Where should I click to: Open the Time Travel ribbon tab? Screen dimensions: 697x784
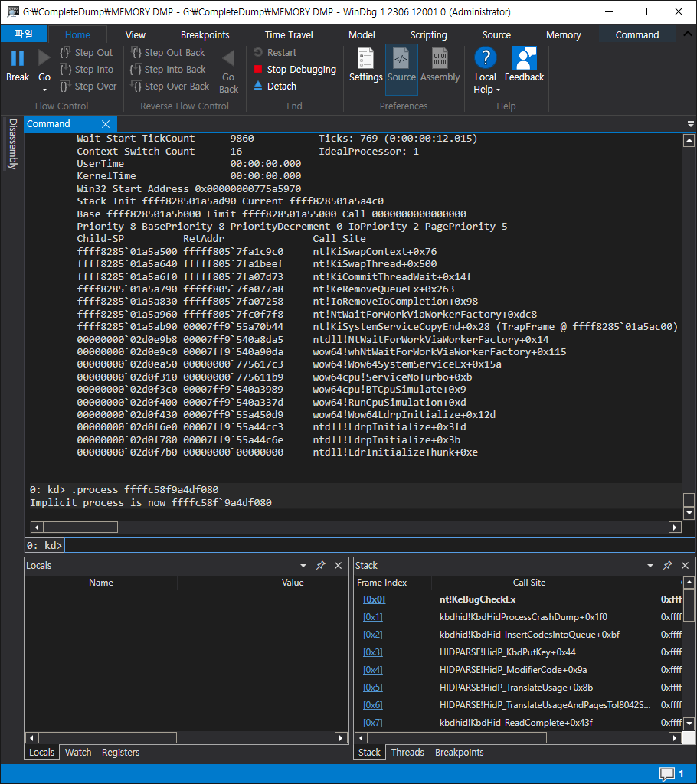tap(289, 35)
